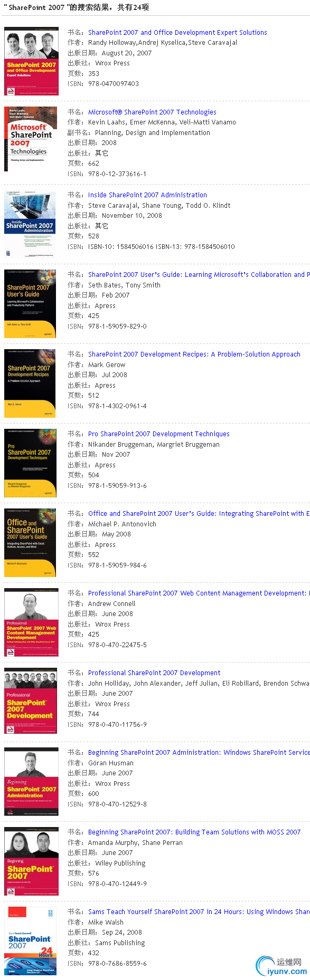Click the Pro SharePoint 2007 Development Techniques cover
Image resolution: width=310 pixels, height=980 pixels.
coord(30,463)
